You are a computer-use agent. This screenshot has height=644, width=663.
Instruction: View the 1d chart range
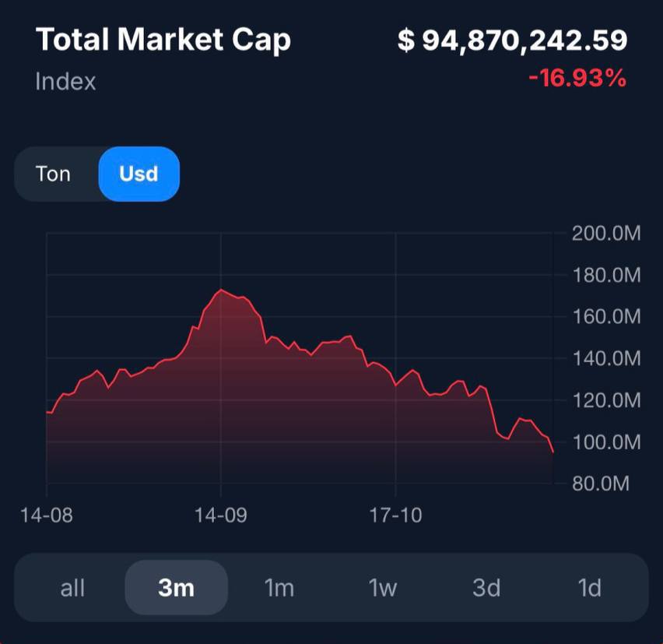tap(589, 588)
